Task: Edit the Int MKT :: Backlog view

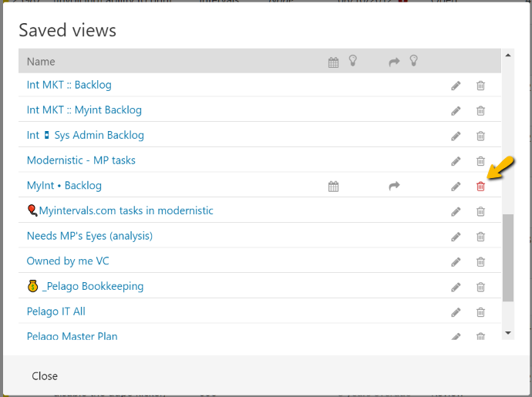Action: (456, 86)
